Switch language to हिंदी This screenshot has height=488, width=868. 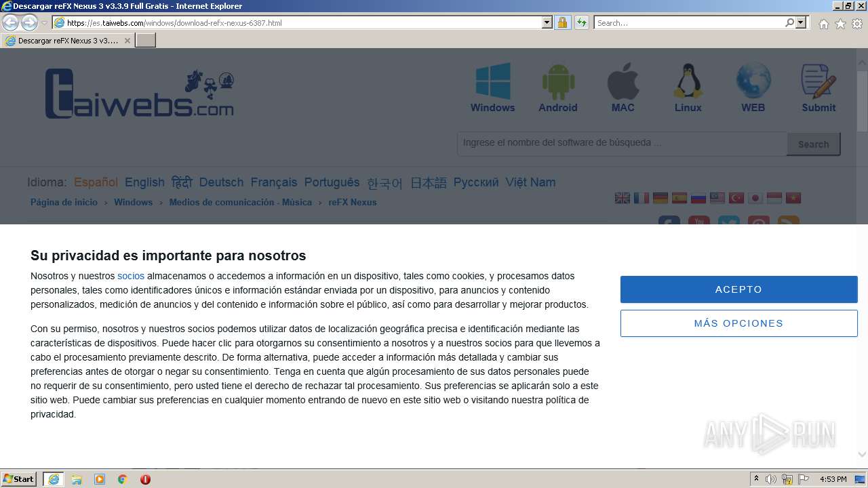click(x=182, y=182)
